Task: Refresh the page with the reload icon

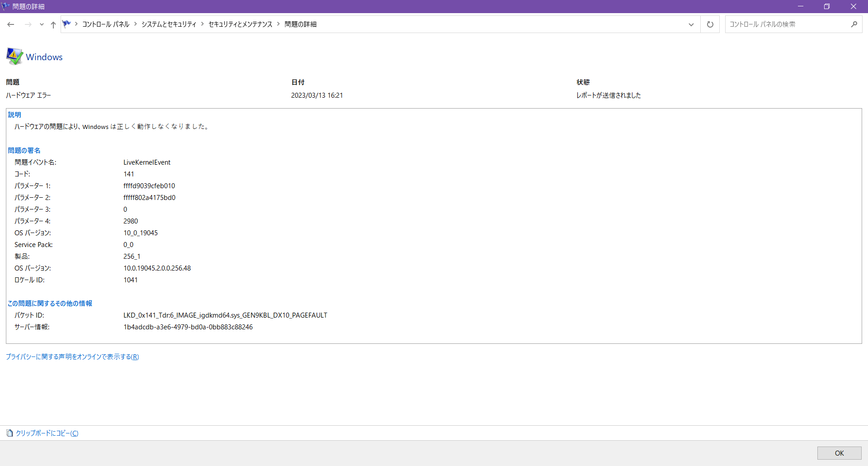Action: (x=710, y=24)
